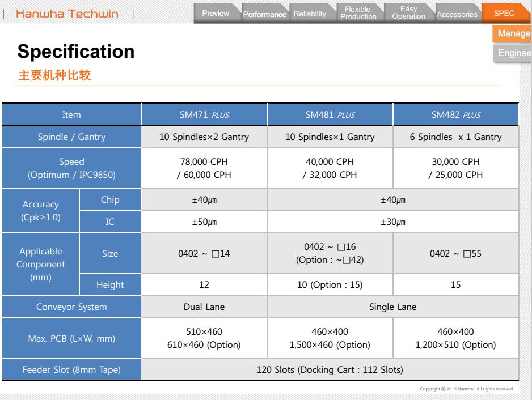Image resolution: width=532 pixels, height=400 pixels.
Task: Click the Copyright 2015 Hanwha footer text
Action: (x=467, y=389)
